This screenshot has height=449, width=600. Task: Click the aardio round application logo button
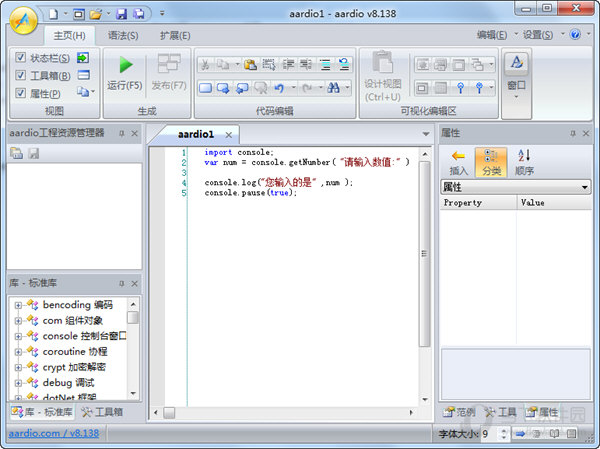(23, 21)
